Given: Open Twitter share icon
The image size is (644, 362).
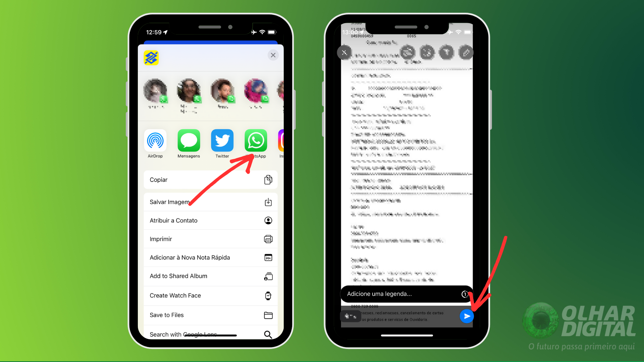Looking at the screenshot, I should tap(222, 141).
